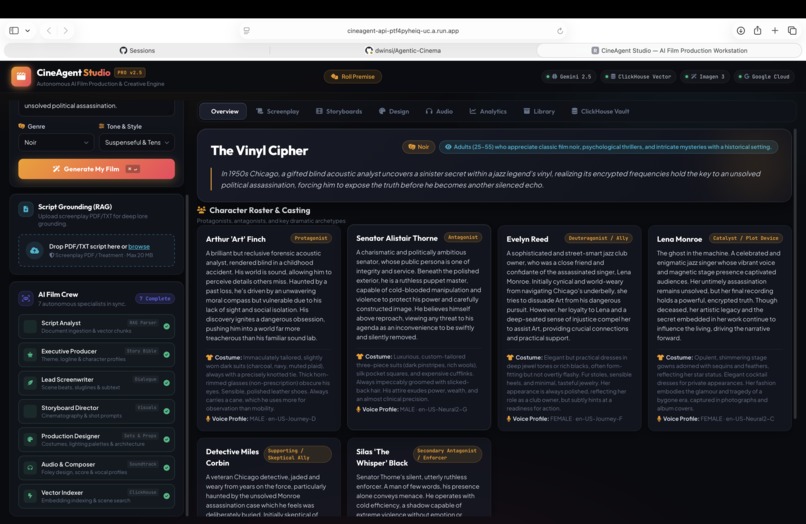Viewport: 806px width, 524px height.
Task: Open a new tab with the plus icon
Action: pyautogui.click(x=775, y=30)
